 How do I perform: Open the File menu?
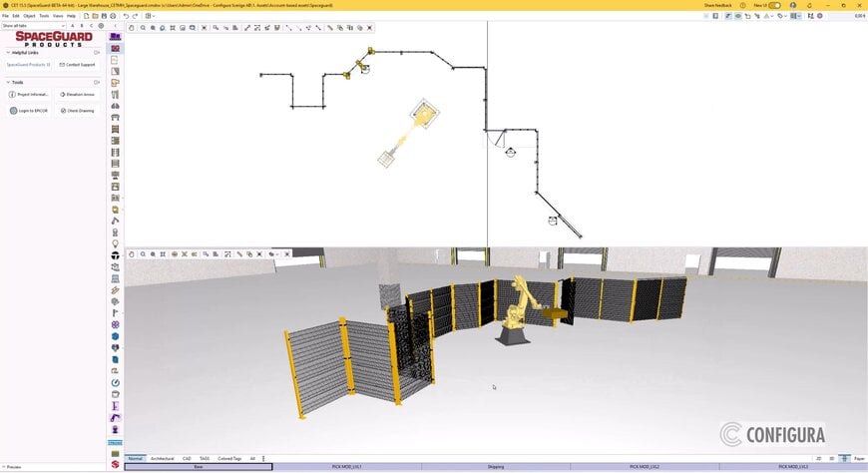[6, 16]
